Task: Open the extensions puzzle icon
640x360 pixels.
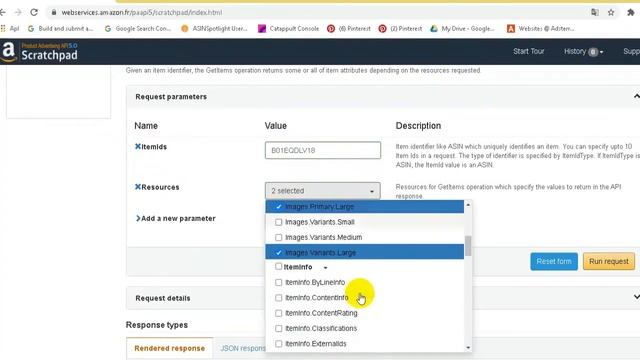Action: [631, 13]
